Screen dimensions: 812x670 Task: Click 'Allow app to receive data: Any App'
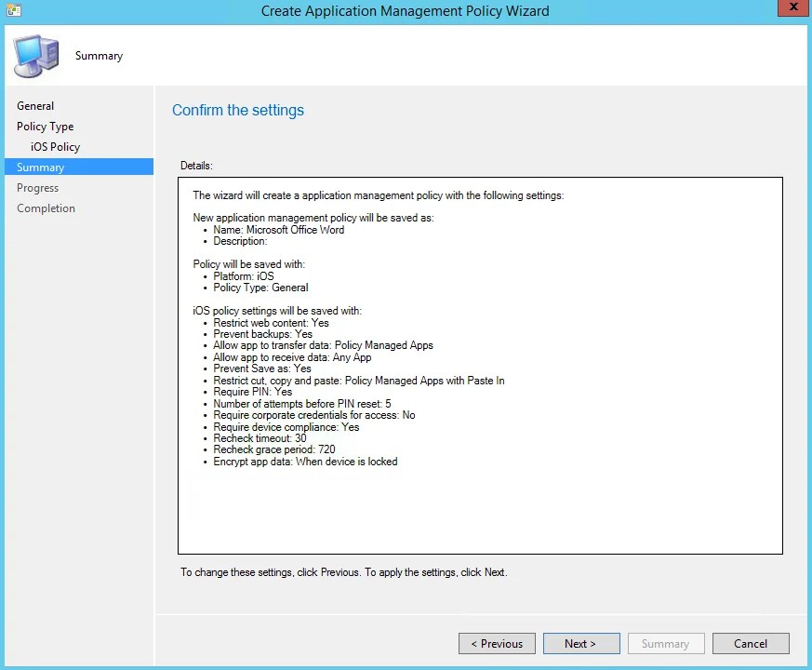[292, 357]
